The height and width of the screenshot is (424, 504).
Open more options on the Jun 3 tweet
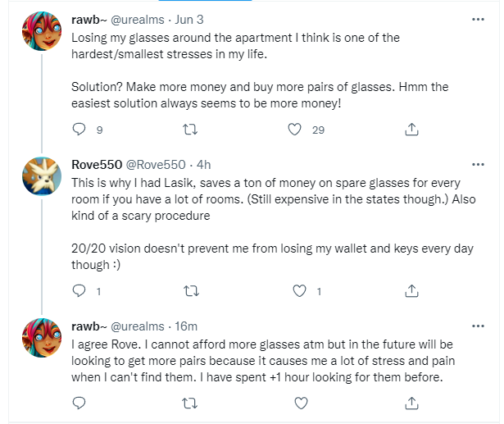click(478, 20)
